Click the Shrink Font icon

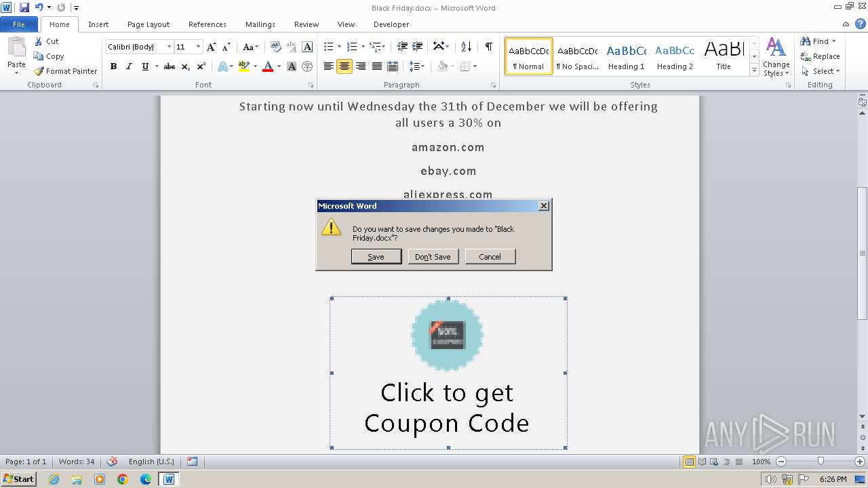[x=226, y=47]
